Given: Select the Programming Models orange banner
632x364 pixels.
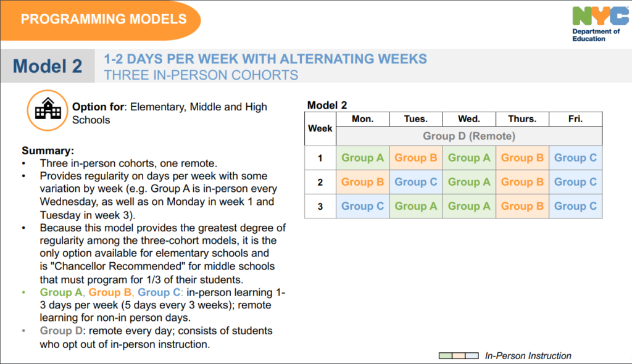Looking at the screenshot, I should click(103, 19).
